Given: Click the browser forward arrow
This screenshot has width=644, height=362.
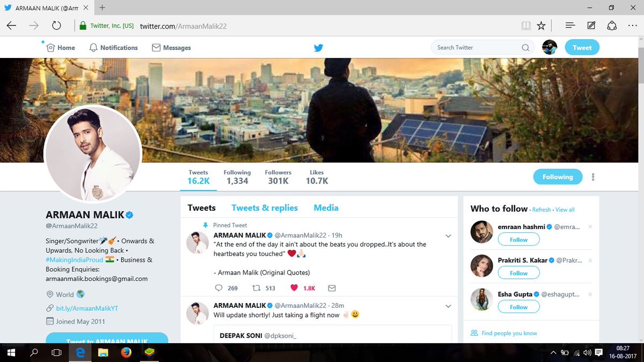Looking at the screenshot, I should (34, 26).
